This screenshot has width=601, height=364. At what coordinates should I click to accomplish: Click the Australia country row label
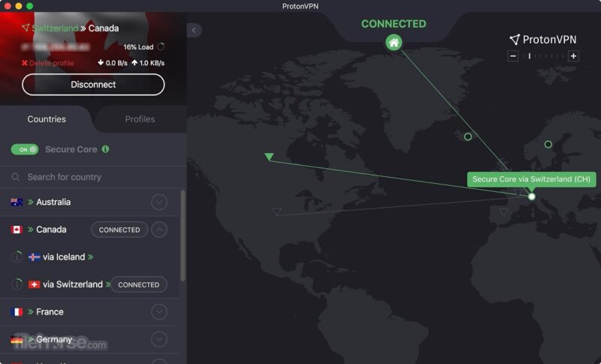tap(53, 202)
